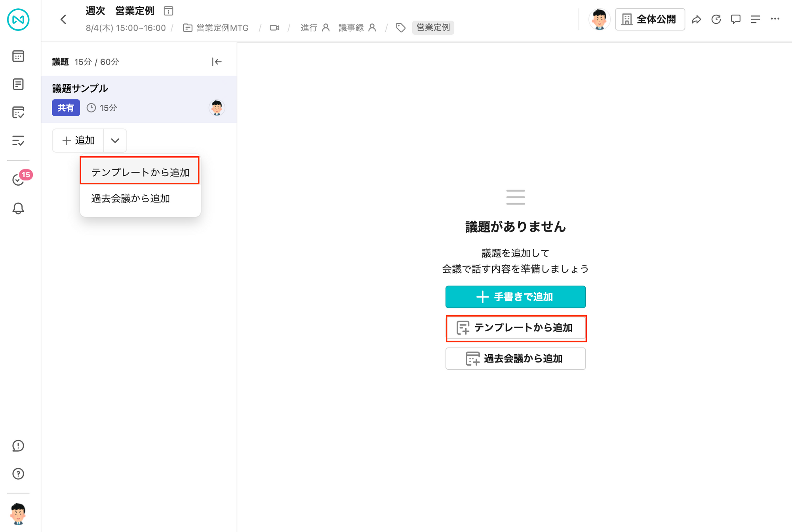Open the notifications bell icon
792x532 pixels.
tap(18, 208)
